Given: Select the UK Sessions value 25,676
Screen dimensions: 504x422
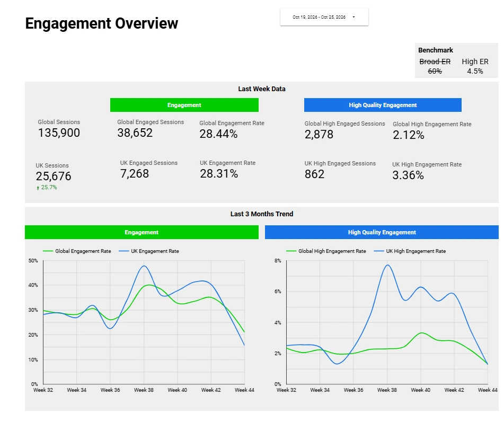Looking at the screenshot, I should 54,176.
